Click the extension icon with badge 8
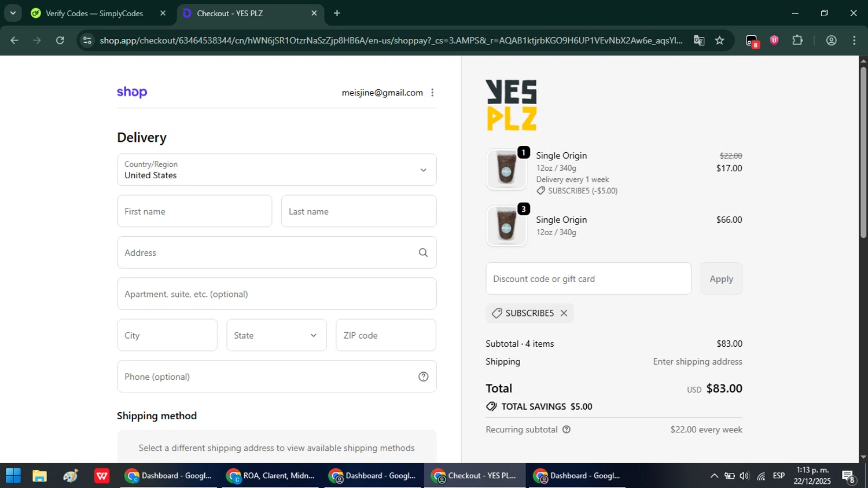The width and height of the screenshot is (868, 488). (752, 41)
